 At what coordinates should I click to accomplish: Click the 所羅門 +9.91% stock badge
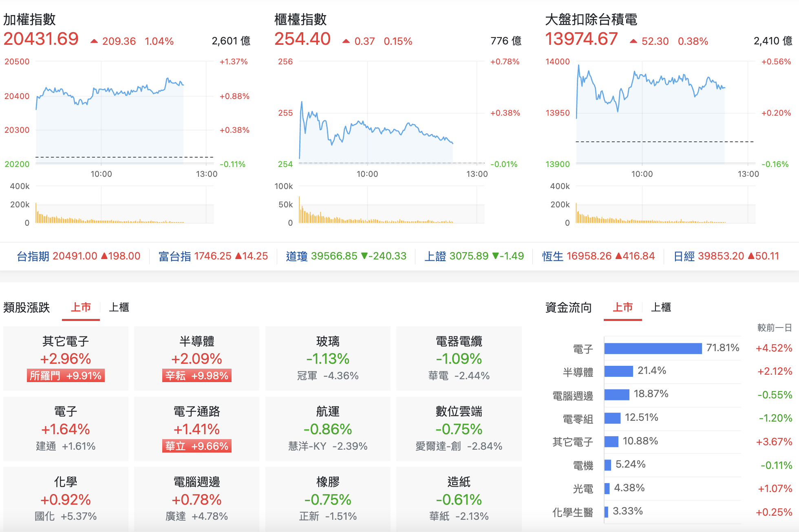(x=66, y=376)
